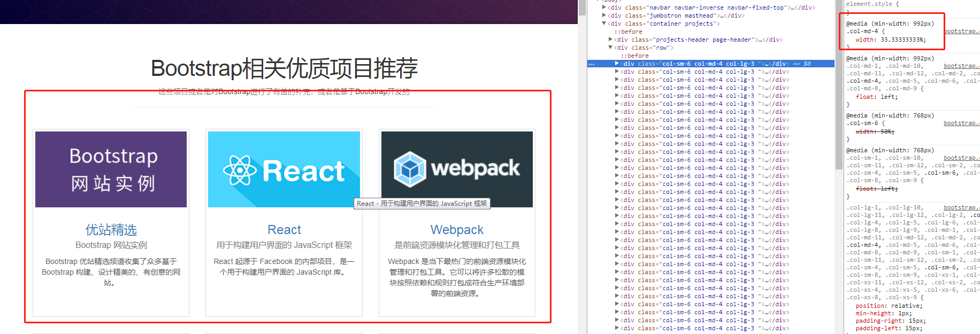Image resolution: width=980 pixels, height=334 pixels.
Task: Expand the jumbotron masthead div node
Action: (x=604, y=15)
